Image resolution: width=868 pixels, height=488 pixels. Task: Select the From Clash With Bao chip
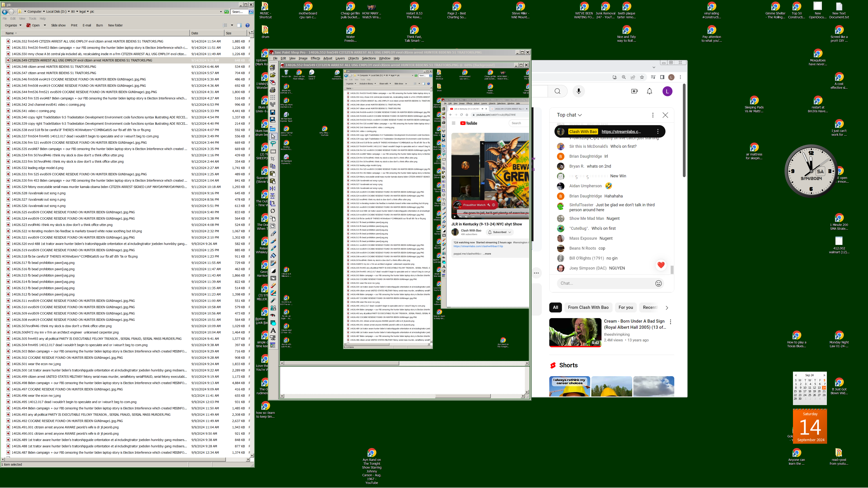coord(588,307)
